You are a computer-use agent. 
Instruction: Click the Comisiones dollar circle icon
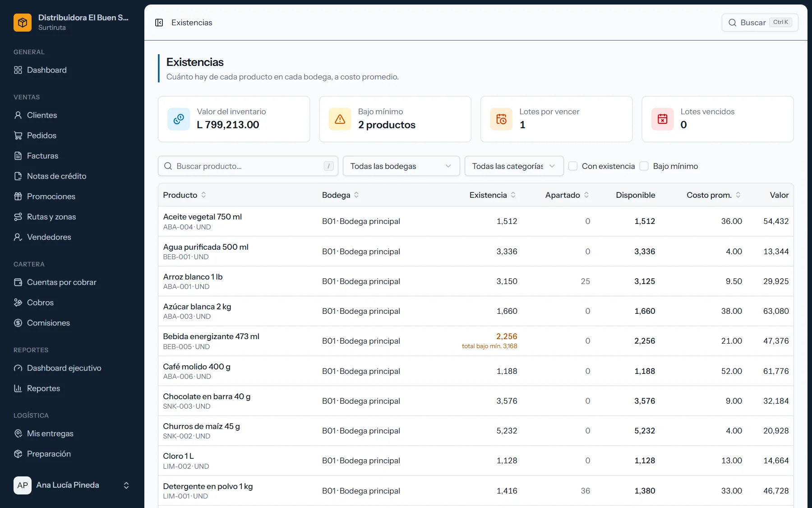[x=18, y=323]
